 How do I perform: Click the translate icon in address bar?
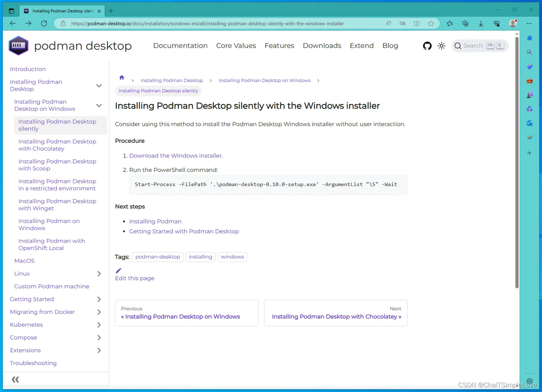pos(403,24)
